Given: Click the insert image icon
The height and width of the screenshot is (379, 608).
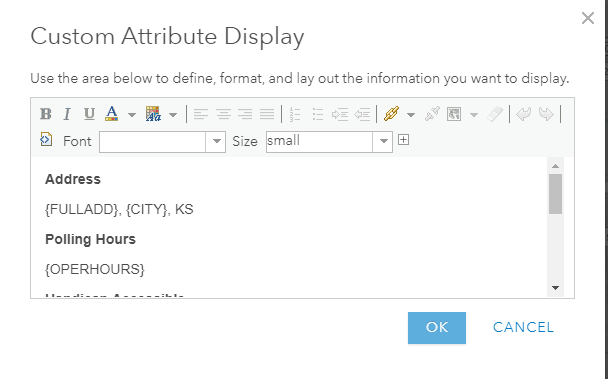Looking at the screenshot, I should 454,114.
